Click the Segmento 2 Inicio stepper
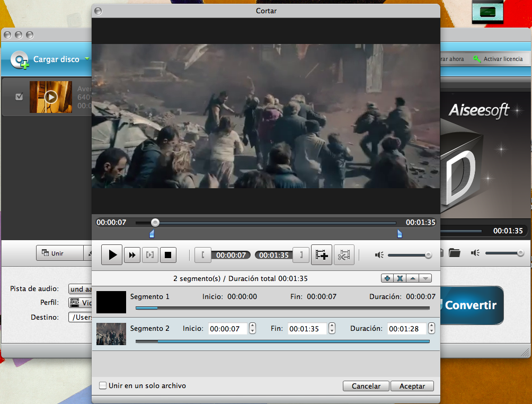The image size is (532, 404). pyautogui.click(x=252, y=328)
